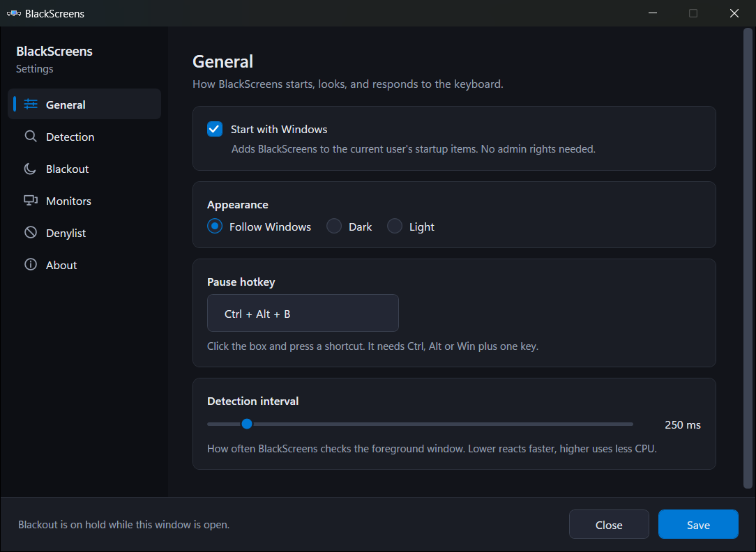Click the Close button in footer
This screenshot has height=552, width=756.
(609, 525)
